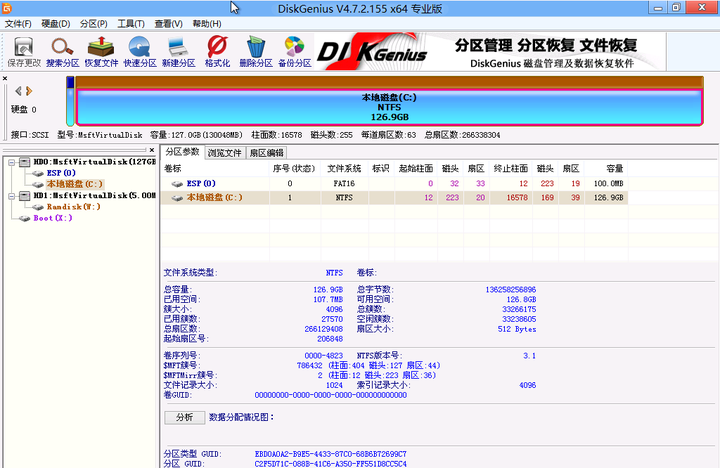Click the 分析 button
Viewport: 720px width, 468px height.
pyautogui.click(x=185, y=417)
